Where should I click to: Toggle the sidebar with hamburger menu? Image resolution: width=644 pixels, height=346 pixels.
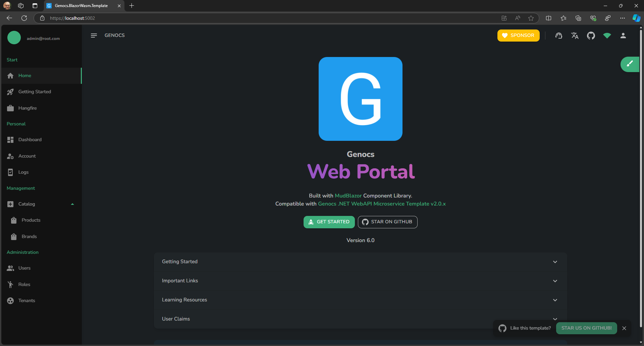coord(94,36)
